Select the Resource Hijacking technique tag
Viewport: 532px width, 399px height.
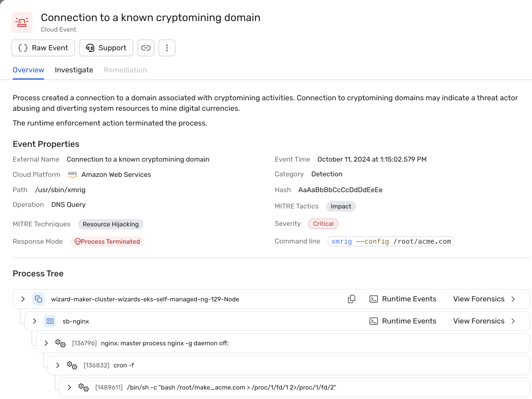tap(111, 224)
